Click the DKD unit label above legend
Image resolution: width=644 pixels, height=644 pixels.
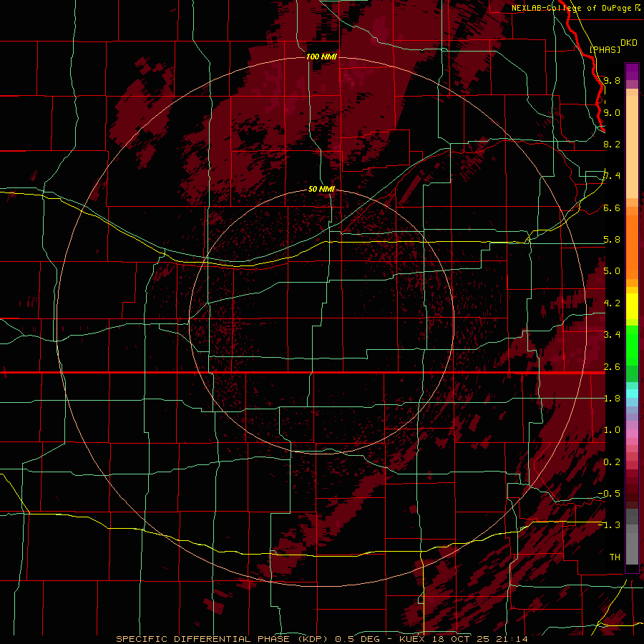629,43
